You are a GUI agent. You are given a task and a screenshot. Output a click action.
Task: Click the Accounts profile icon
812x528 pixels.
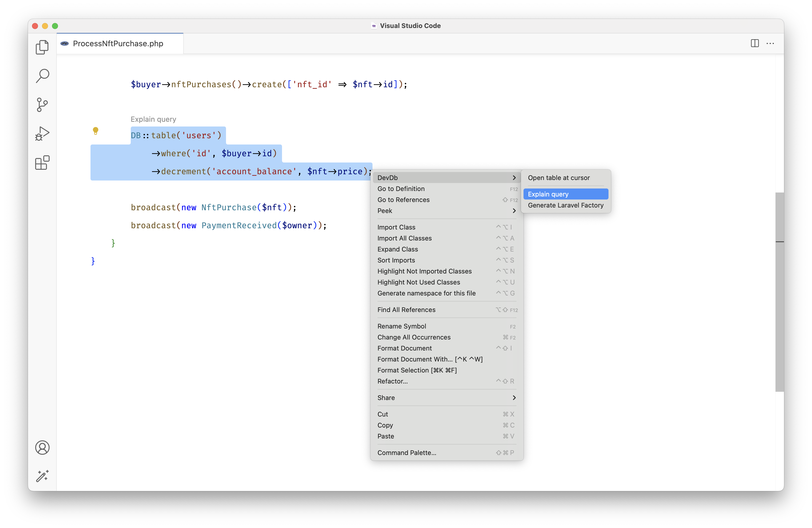click(42, 447)
